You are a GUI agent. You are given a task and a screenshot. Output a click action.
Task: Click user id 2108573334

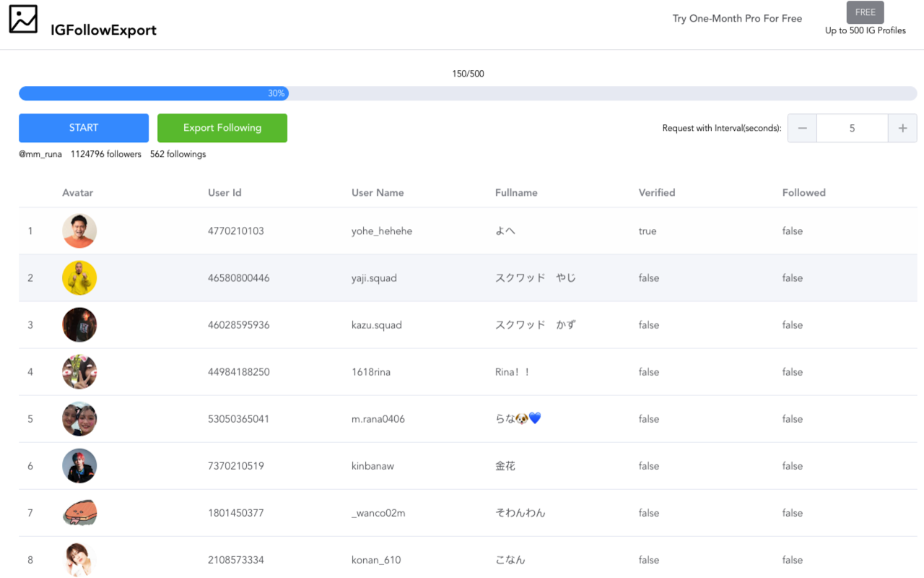tap(236, 560)
